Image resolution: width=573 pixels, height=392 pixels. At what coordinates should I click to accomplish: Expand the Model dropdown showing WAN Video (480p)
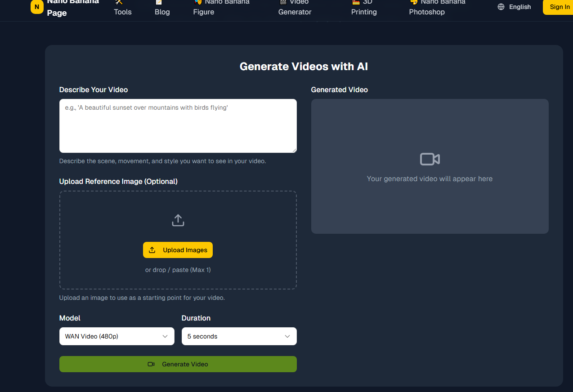(x=117, y=336)
